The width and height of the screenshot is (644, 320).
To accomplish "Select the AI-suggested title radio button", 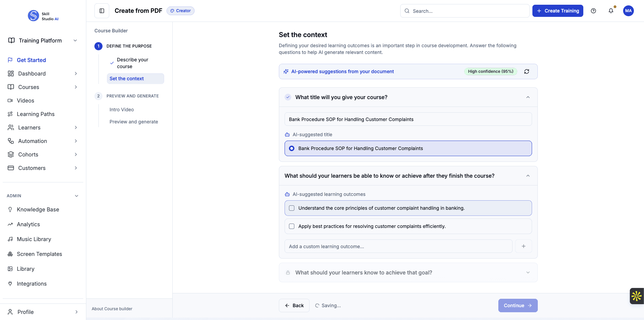I will 291,148.
